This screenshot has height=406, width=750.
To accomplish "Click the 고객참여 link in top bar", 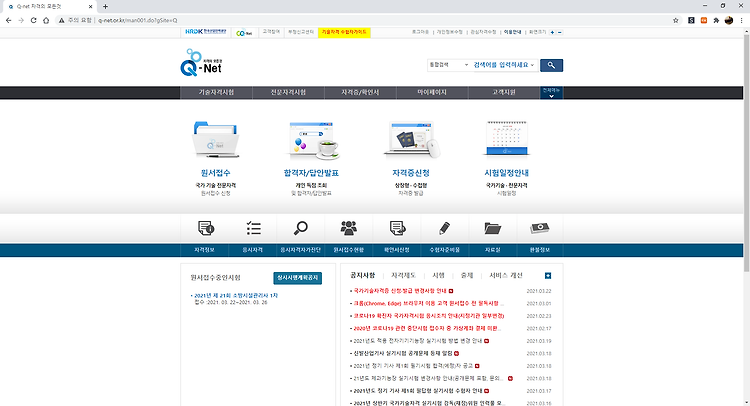I will pyautogui.click(x=271, y=32).
